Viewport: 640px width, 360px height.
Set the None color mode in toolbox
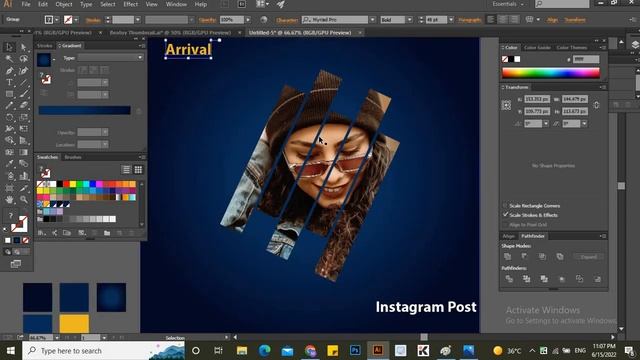26,240
